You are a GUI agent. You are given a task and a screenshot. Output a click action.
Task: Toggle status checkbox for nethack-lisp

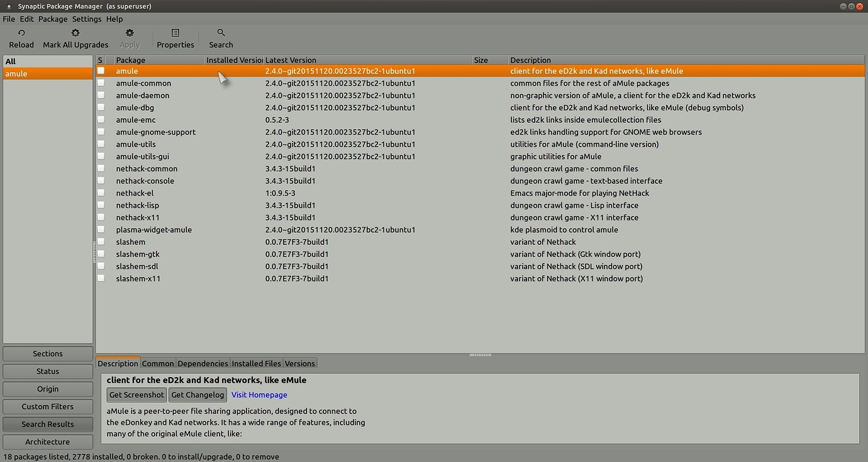101,205
